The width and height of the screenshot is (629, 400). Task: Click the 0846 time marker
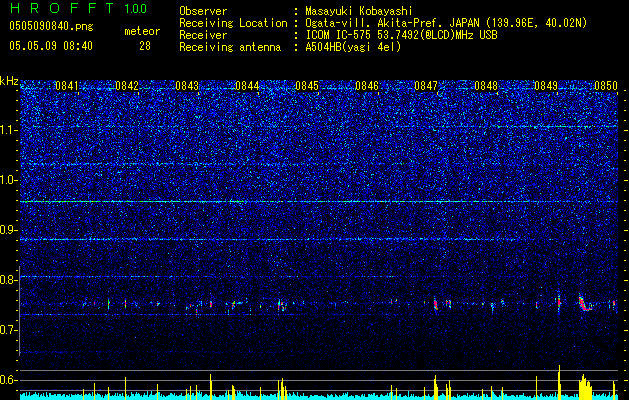coord(367,86)
